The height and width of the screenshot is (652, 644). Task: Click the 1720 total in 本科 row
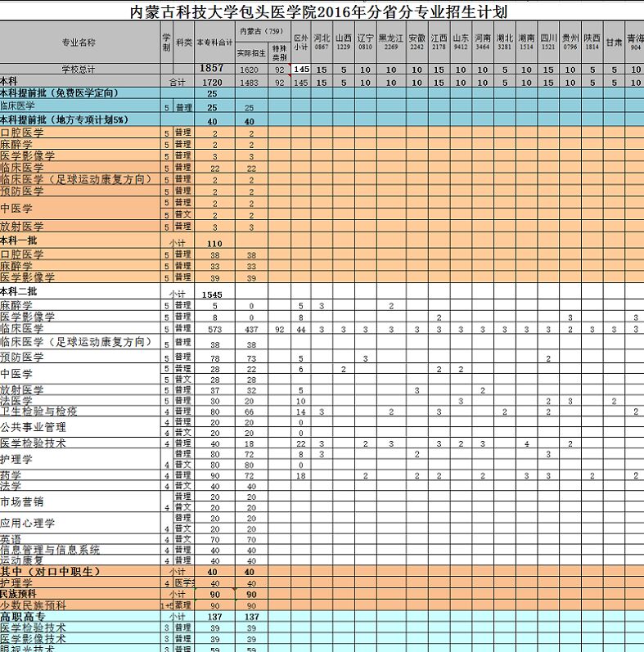pos(214,83)
